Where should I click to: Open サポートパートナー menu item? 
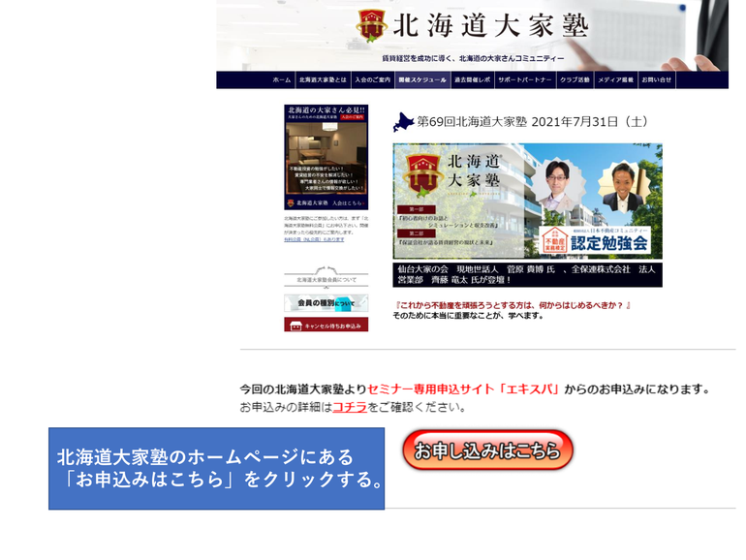click(525, 80)
